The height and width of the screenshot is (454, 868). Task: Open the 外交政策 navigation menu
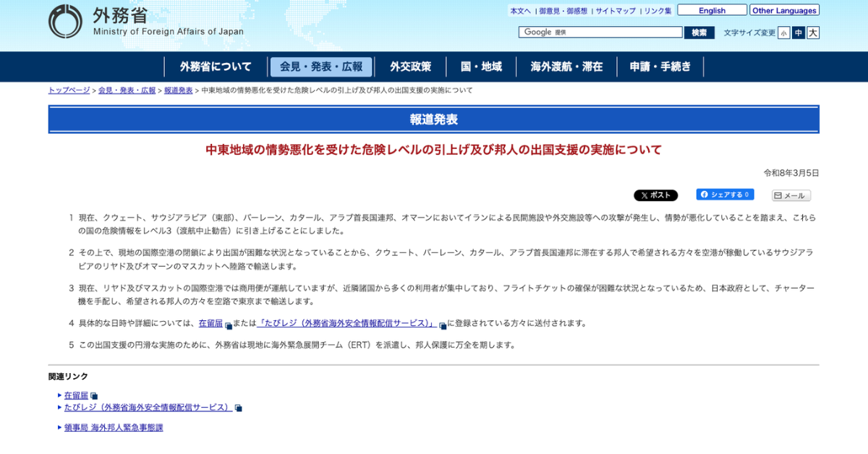click(410, 67)
